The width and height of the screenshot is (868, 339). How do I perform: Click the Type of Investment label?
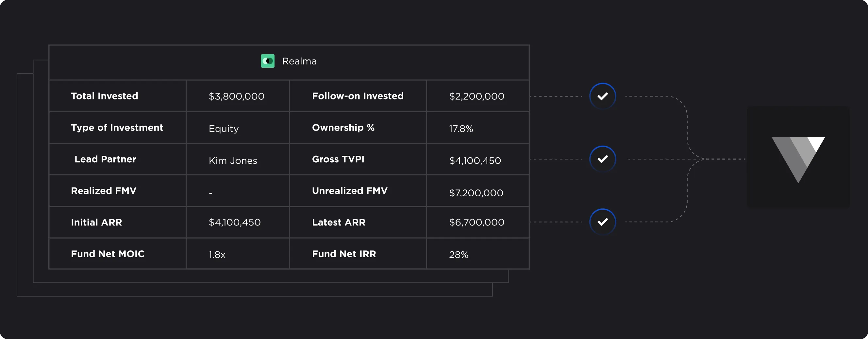click(117, 128)
